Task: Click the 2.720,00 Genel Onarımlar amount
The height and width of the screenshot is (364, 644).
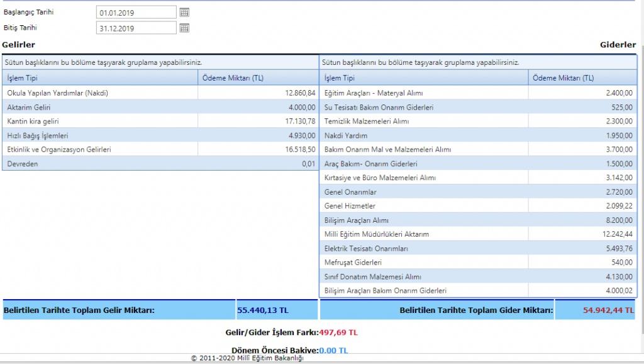Action: [x=619, y=191]
